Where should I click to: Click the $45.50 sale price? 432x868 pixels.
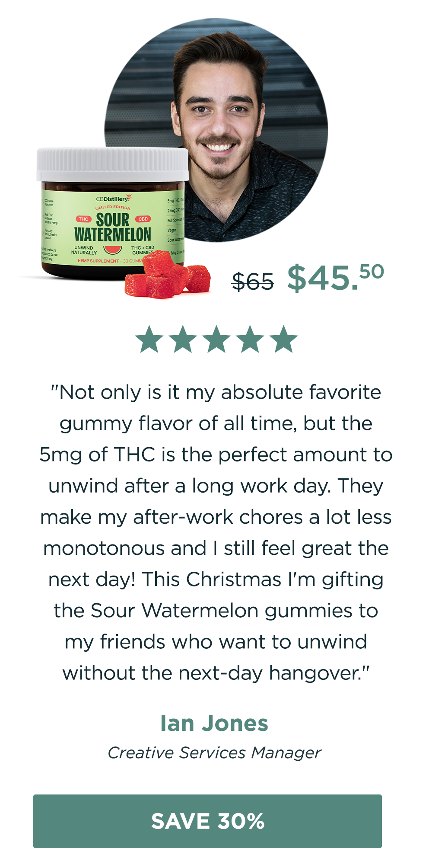tap(335, 277)
